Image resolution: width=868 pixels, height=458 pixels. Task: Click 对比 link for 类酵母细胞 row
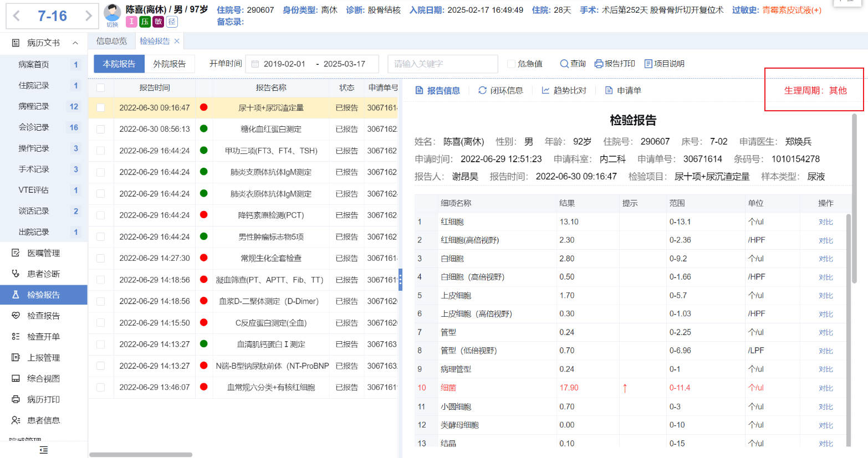pyautogui.click(x=826, y=425)
